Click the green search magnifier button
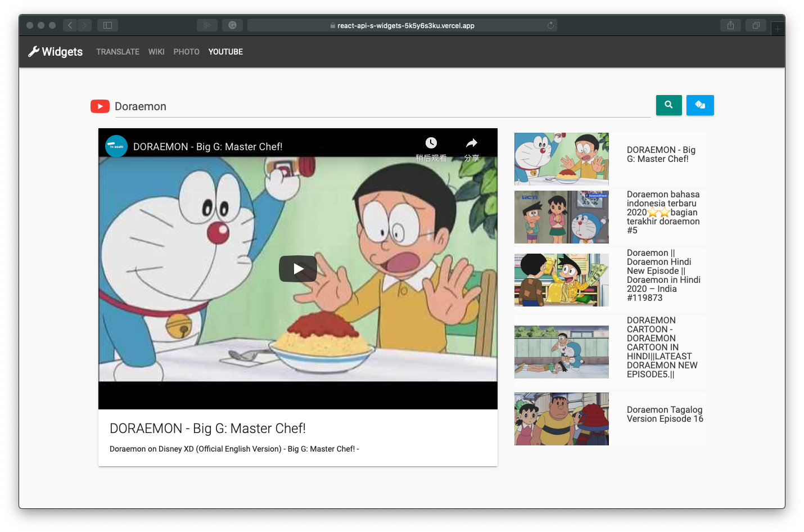Viewport: 804px width, 532px height. click(x=669, y=105)
